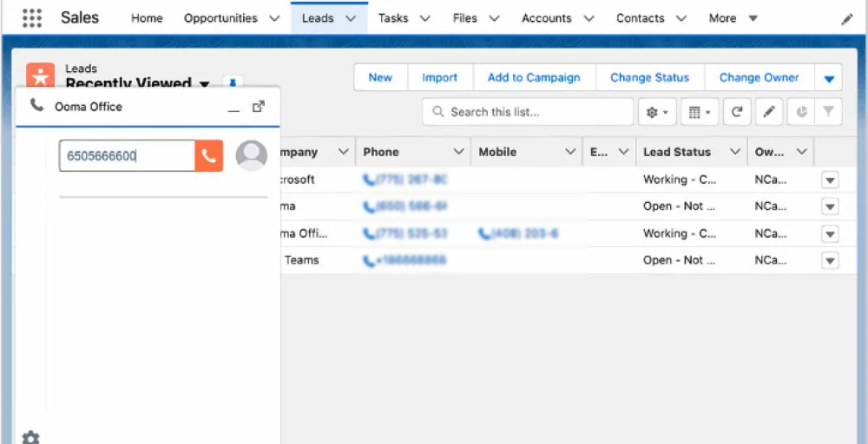Go to the Home tab
Viewport: 868px width, 444px height.
pos(147,18)
